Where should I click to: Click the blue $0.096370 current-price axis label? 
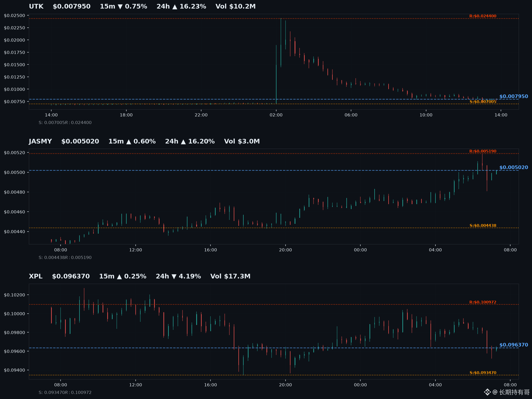point(514,345)
